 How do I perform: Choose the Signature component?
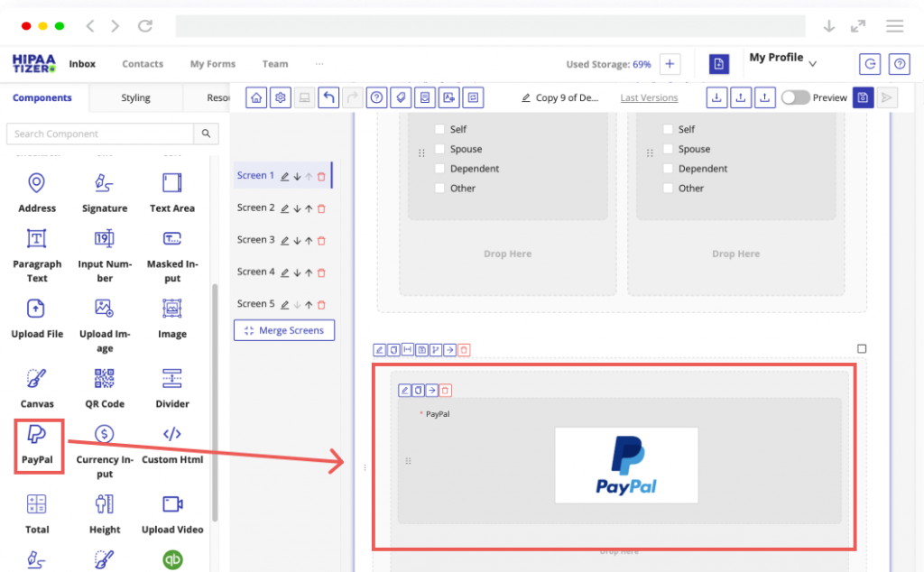104,184
